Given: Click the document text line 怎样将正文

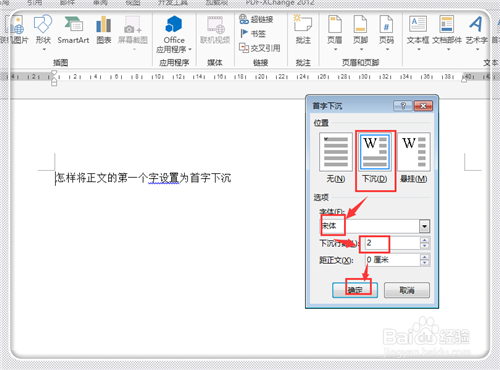Looking at the screenshot, I should click(143, 178).
